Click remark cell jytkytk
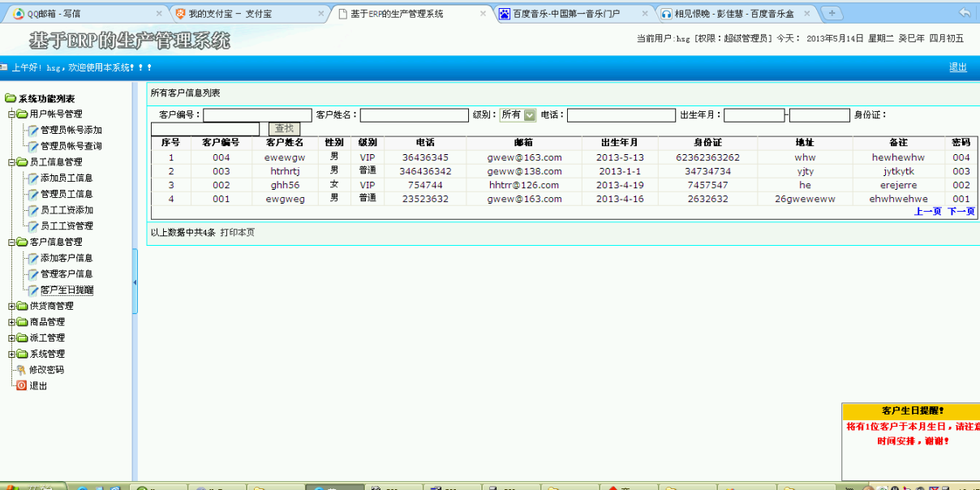Viewport: 980px width, 490px height. tap(898, 171)
